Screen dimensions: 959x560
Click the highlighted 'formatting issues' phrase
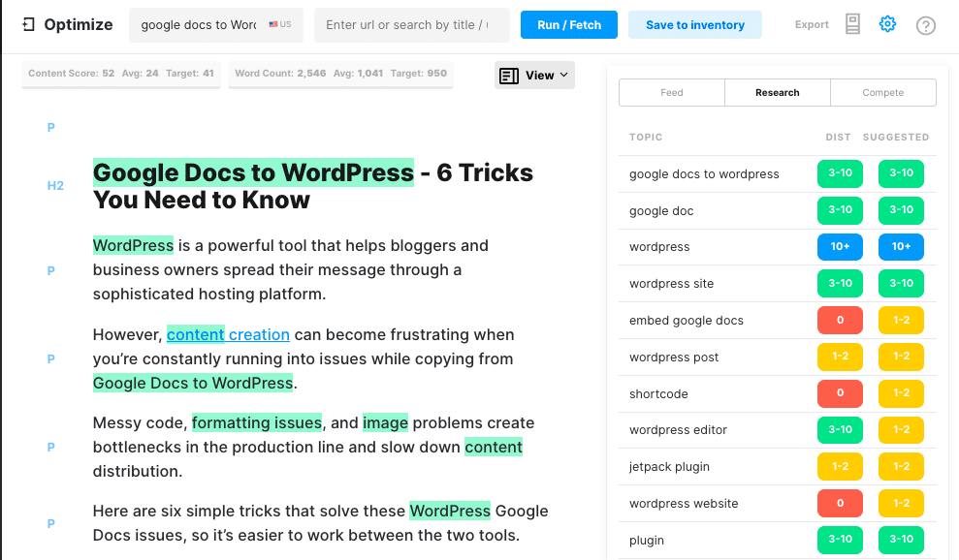pyautogui.click(x=257, y=422)
